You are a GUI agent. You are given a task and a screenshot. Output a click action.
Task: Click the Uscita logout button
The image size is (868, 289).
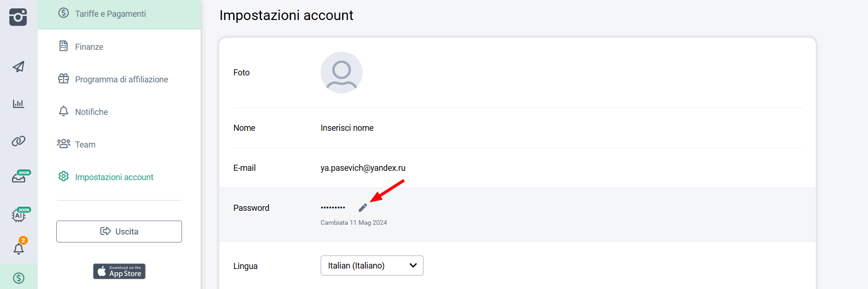119,231
